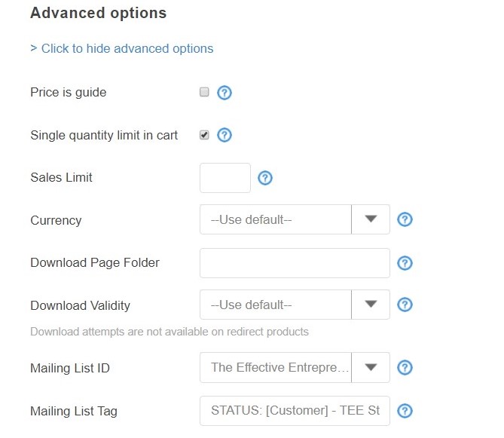504x438 pixels.
Task: Click the Mailing List Tag text field
Action: tap(295, 411)
